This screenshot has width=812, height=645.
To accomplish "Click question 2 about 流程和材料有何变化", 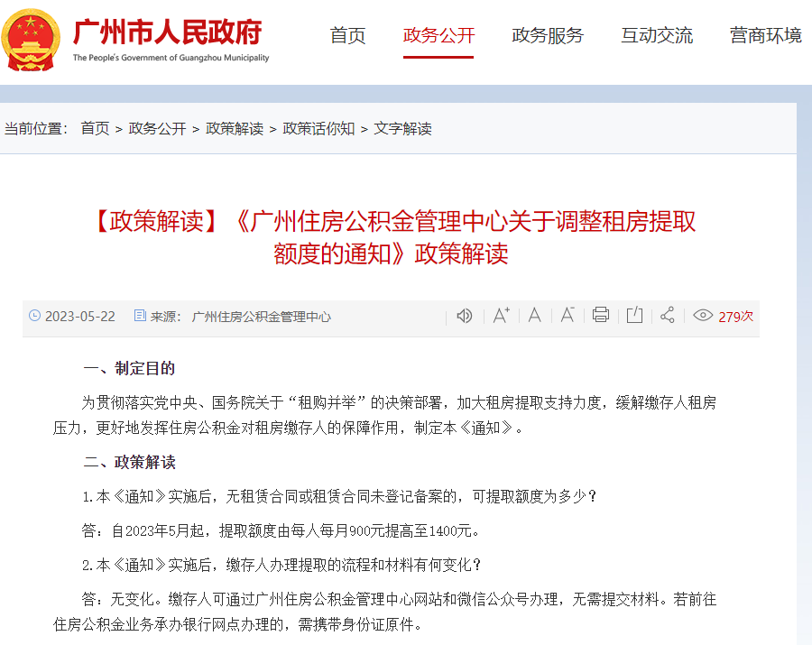I will click(x=281, y=565).
